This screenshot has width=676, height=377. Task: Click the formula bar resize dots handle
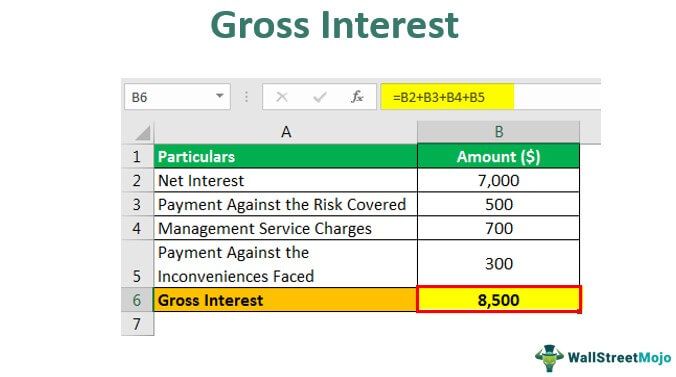point(246,97)
